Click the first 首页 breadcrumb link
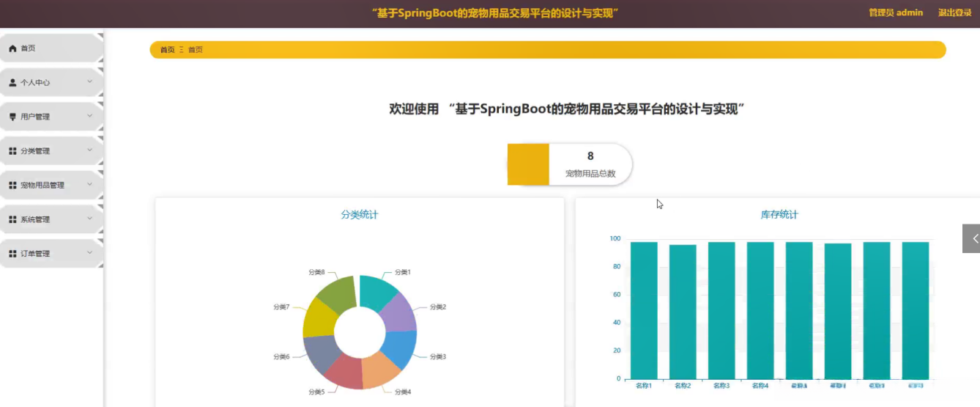 coord(168,50)
